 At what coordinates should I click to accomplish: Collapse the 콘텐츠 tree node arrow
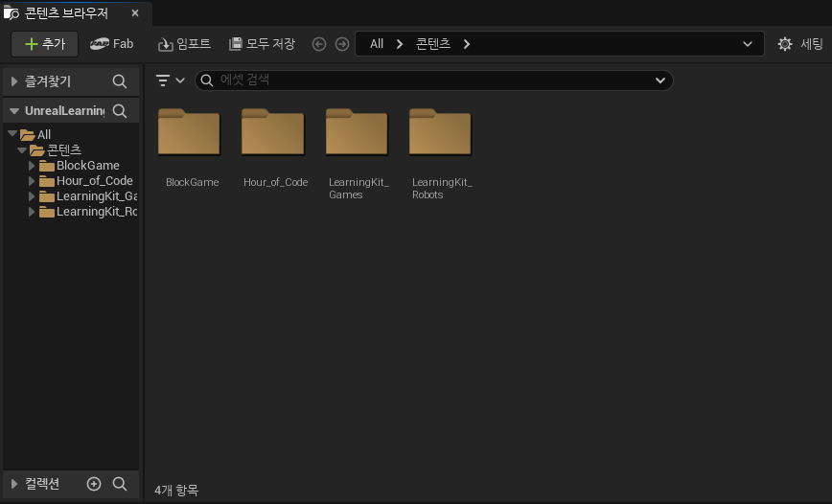pos(22,150)
